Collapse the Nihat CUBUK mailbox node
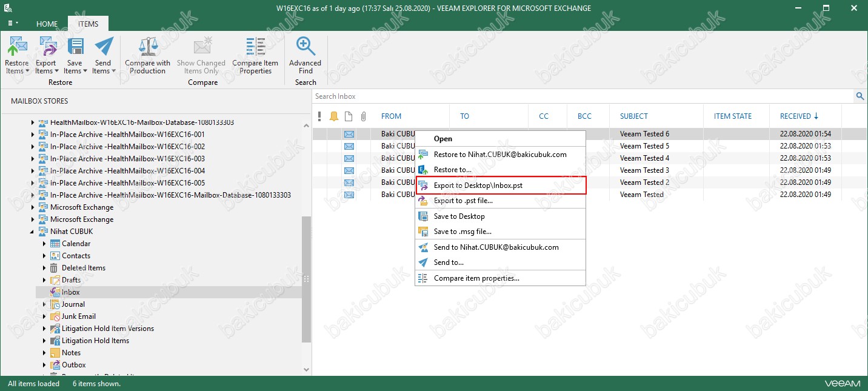 (x=33, y=232)
